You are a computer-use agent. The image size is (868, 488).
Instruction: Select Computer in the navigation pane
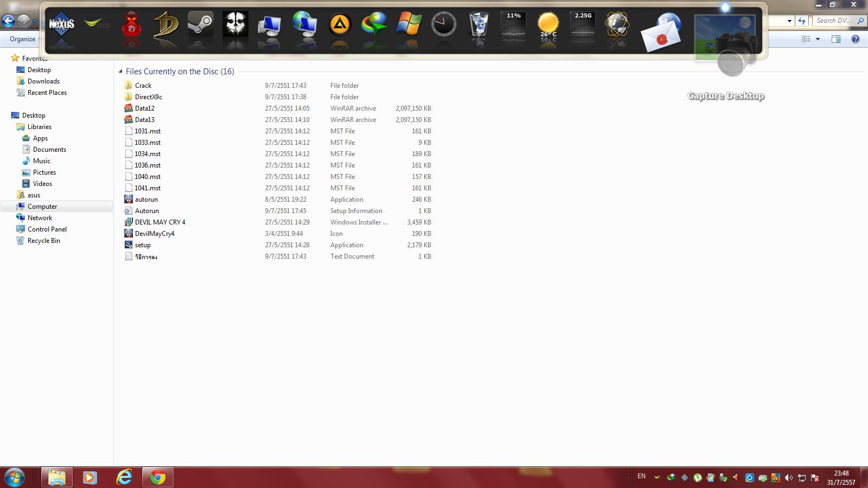42,207
